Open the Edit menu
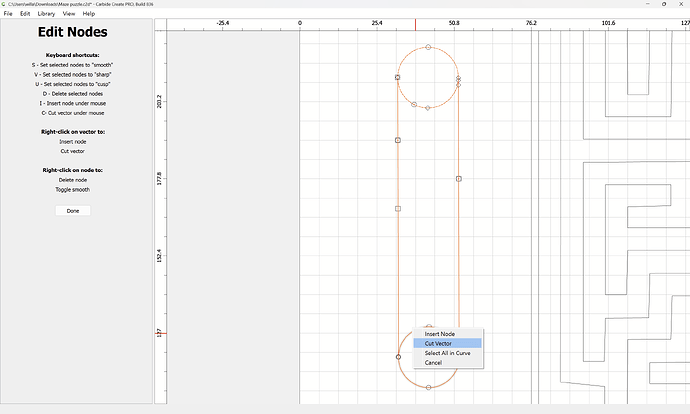The image size is (690, 414). [x=25, y=14]
